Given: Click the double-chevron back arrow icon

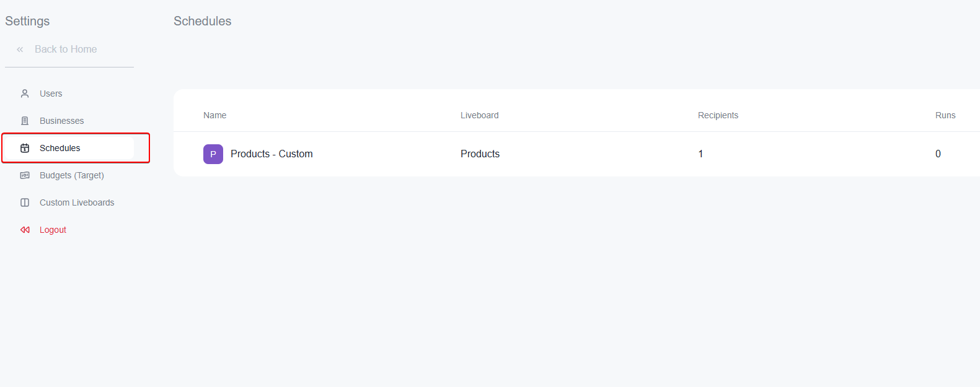Looking at the screenshot, I should click(20, 50).
